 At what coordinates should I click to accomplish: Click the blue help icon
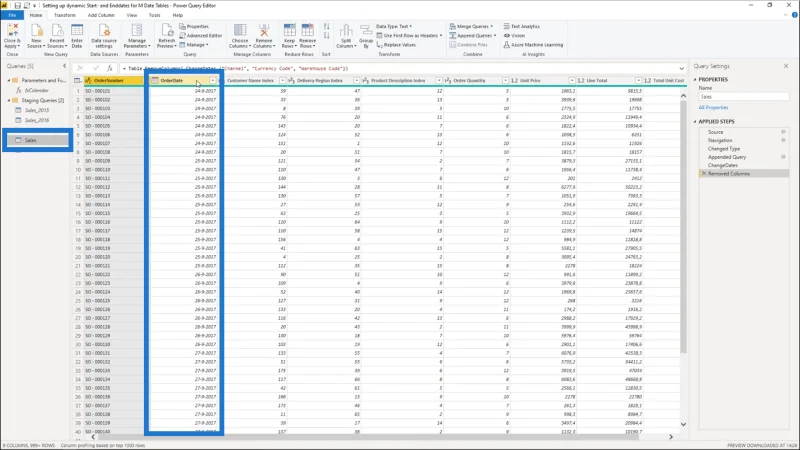point(794,15)
